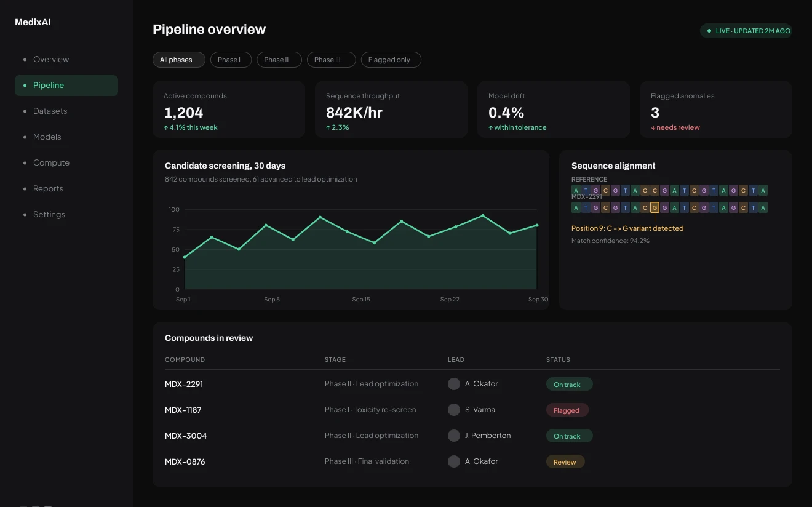Image resolution: width=812 pixels, height=507 pixels.
Task: Open Settings in the sidebar
Action: [x=66, y=215]
